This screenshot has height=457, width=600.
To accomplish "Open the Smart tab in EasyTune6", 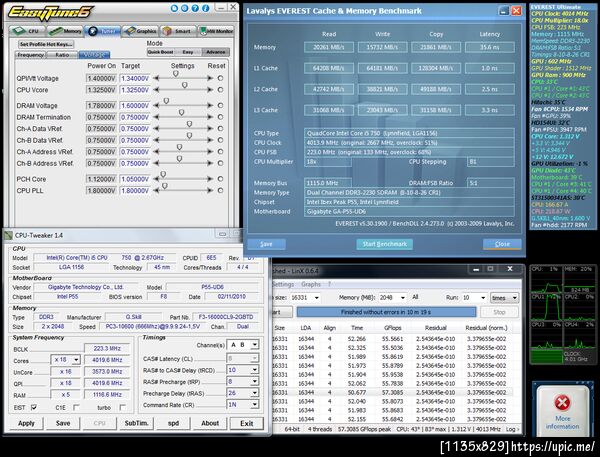I will 178,31.
